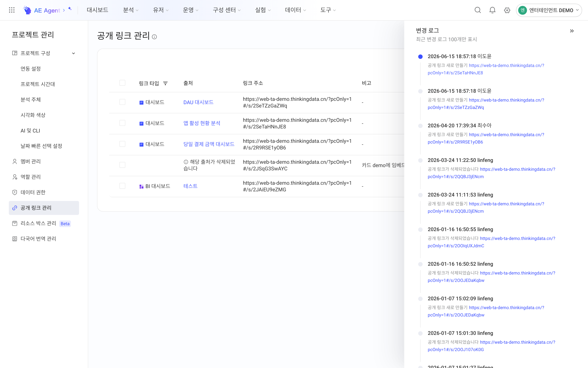Click the 링크 타입 filter icon
The width and height of the screenshot is (588, 368).
click(165, 83)
